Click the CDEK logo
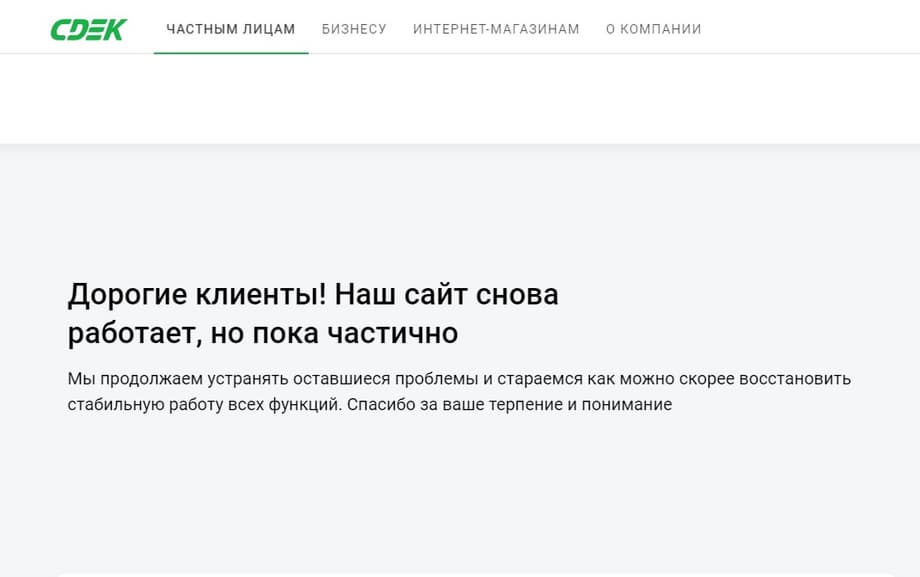Viewport: 920px width, 577px height. coord(88,29)
